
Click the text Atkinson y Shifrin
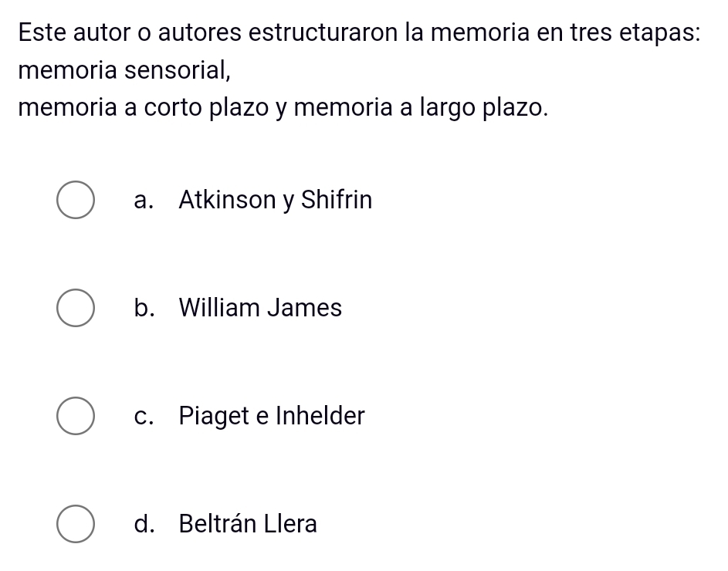[x=275, y=200]
